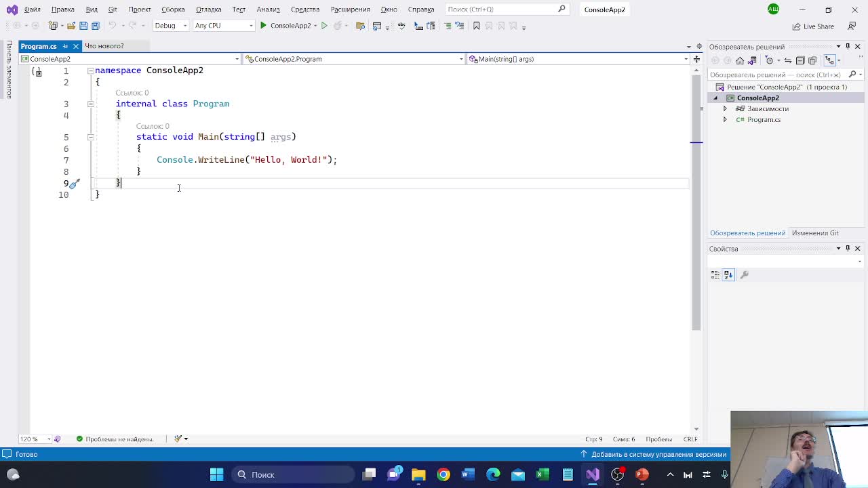Screen dimensions: 868x488
Task: Open Google Chrome from taskbar
Action: (x=443, y=474)
